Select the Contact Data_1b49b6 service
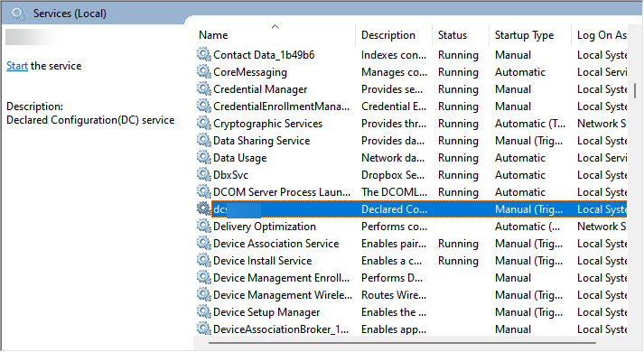Viewport: 644px width, 352px height. click(x=411, y=55)
